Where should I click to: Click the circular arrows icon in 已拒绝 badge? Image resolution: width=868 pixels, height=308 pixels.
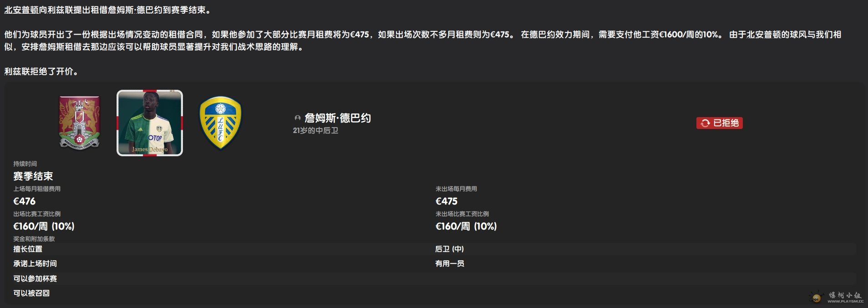click(705, 123)
